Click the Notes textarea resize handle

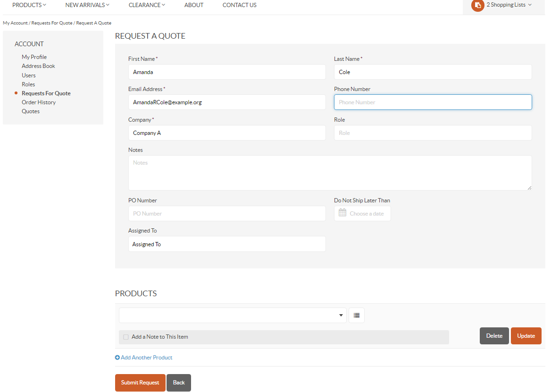tap(529, 188)
